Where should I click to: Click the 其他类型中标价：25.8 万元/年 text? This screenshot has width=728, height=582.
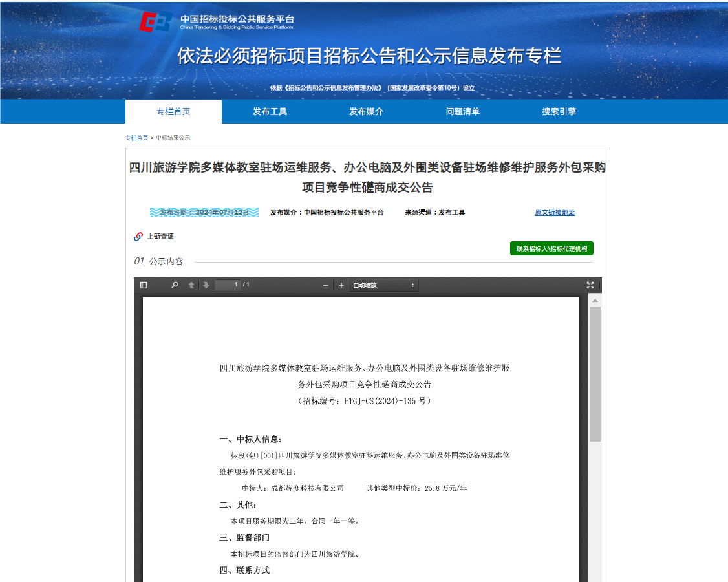point(417,488)
